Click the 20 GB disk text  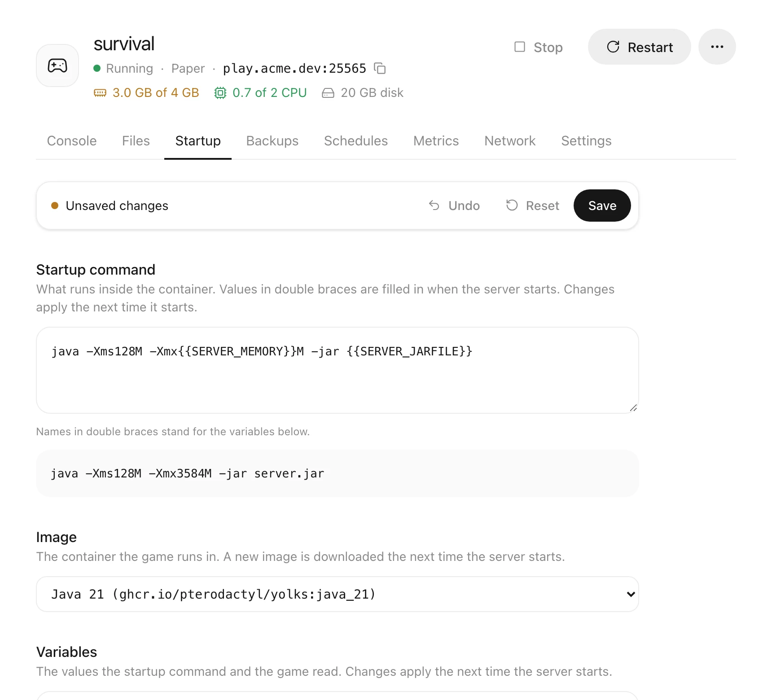372,93
